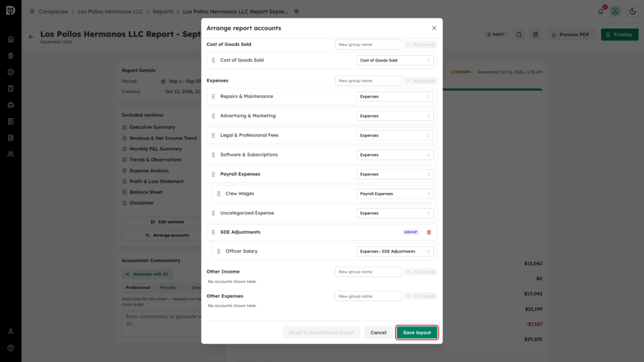Open group dropdown for Crew Wages
The image size is (644, 362).
coord(395,194)
